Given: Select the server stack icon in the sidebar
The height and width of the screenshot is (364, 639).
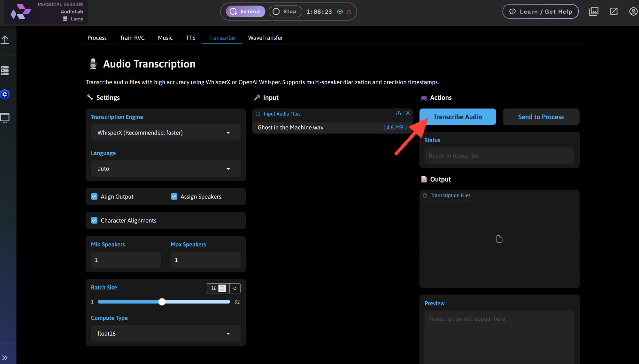Looking at the screenshot, I should (5, 70).
